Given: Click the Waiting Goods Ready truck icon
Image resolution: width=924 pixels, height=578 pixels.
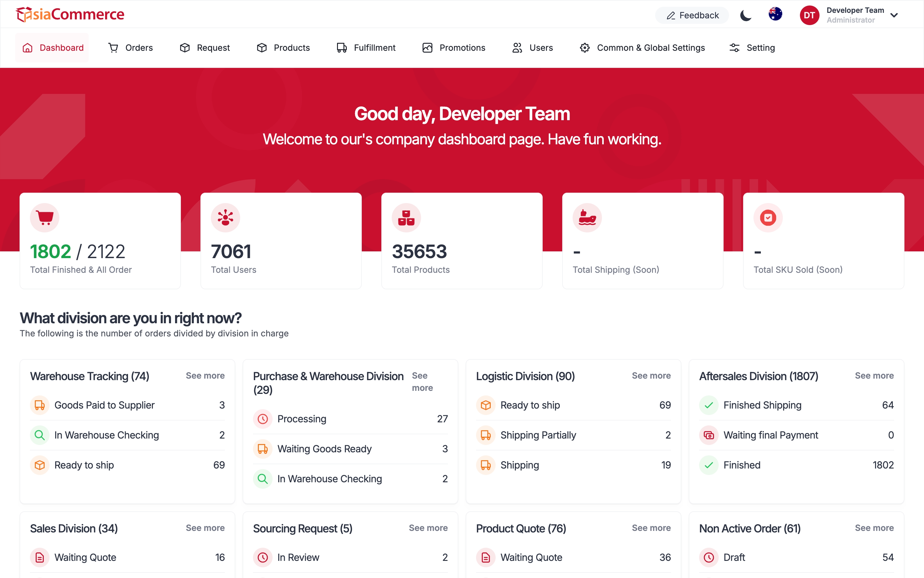Looking at the screenshot, I should point(263,449).
